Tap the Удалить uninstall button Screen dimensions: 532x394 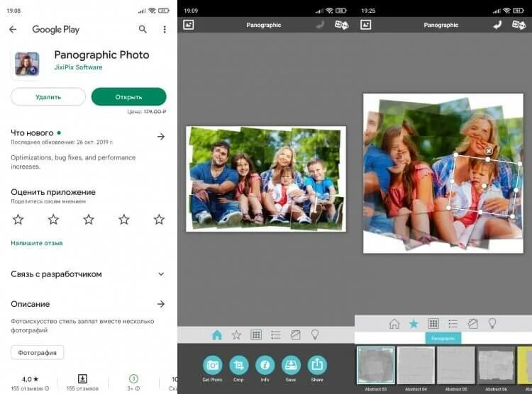(48, 97)
